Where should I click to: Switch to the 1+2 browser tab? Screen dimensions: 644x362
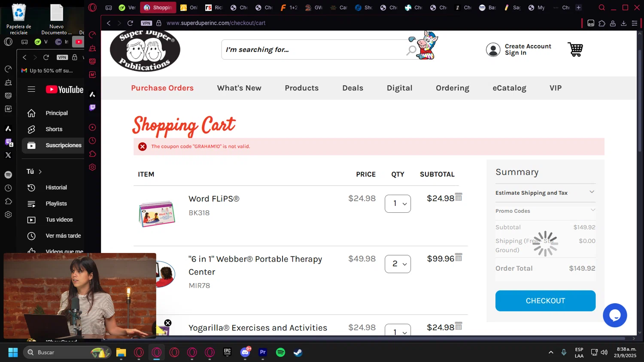coord(289,7)
